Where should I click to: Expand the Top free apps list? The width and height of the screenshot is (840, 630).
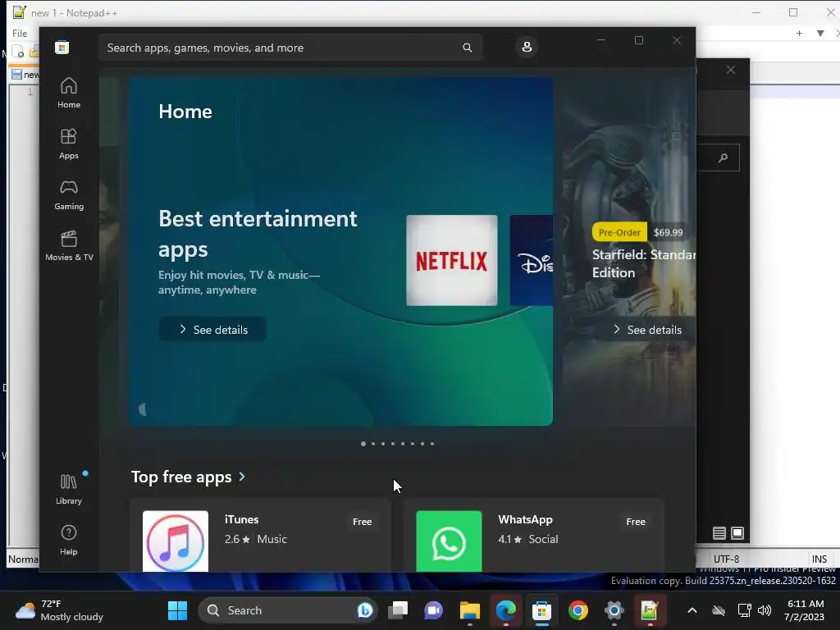(188, 477)
